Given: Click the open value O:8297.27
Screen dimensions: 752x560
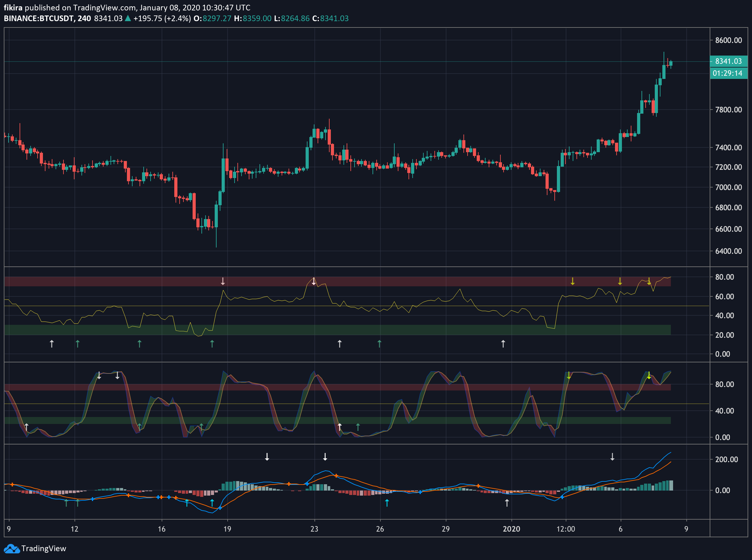Looking at the screenshot, I should 212,18.
